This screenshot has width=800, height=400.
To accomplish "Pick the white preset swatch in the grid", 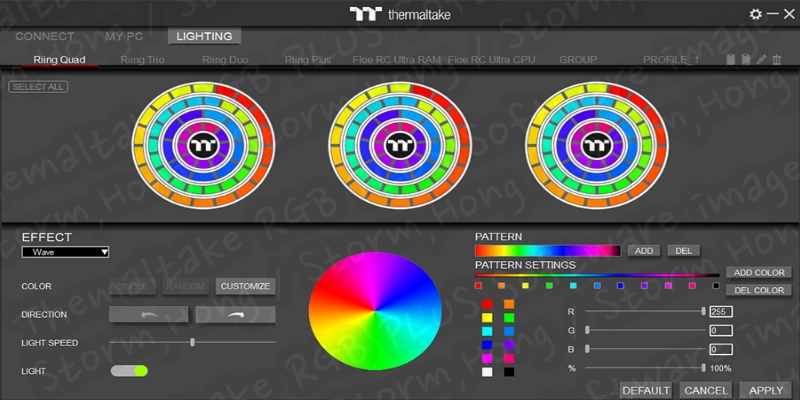I will tap(487, 372).
